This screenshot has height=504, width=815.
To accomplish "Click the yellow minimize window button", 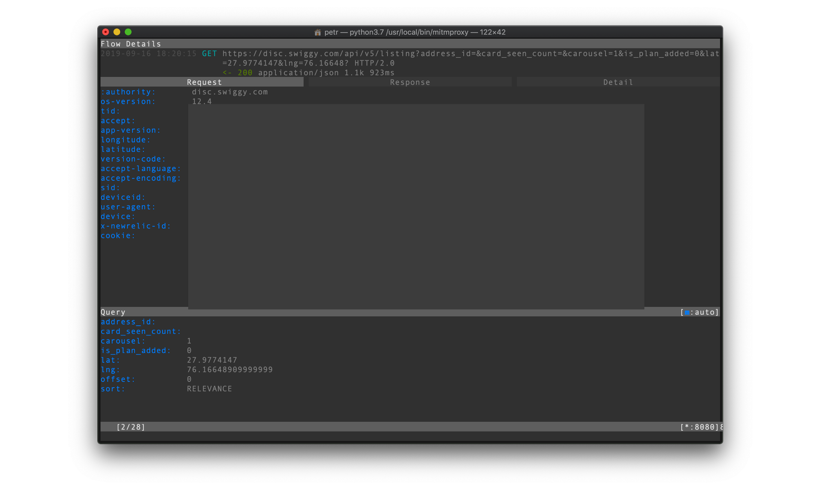I will (117, 32).
